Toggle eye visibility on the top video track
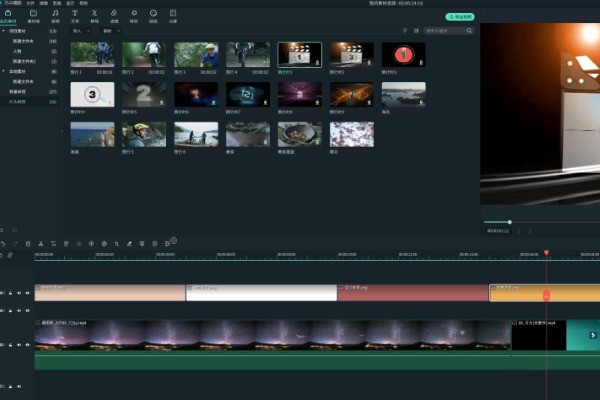Viewport: 600px width, 400px height. 26,293
